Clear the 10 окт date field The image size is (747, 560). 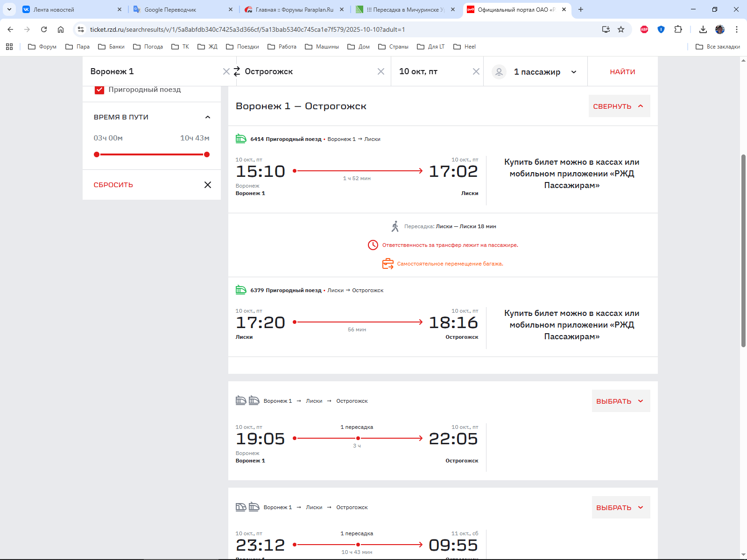[x=476, y=71]
